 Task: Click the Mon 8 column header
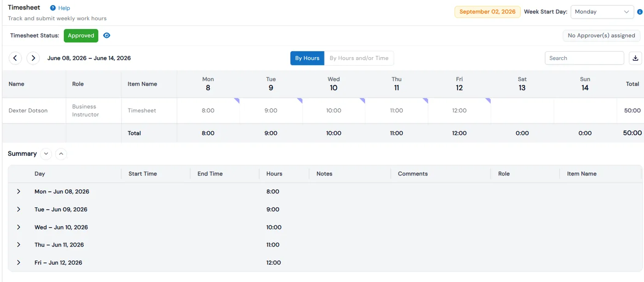coord(208,84)
